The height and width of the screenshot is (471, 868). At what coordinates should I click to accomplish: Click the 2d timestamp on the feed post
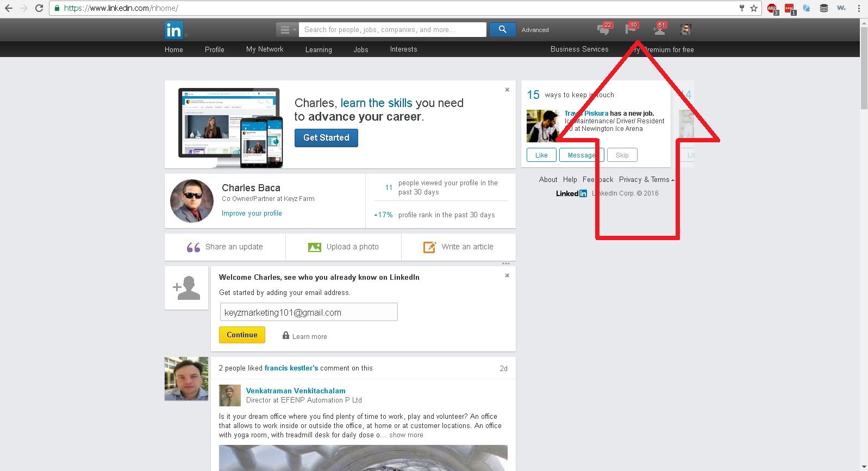(504, 369)
